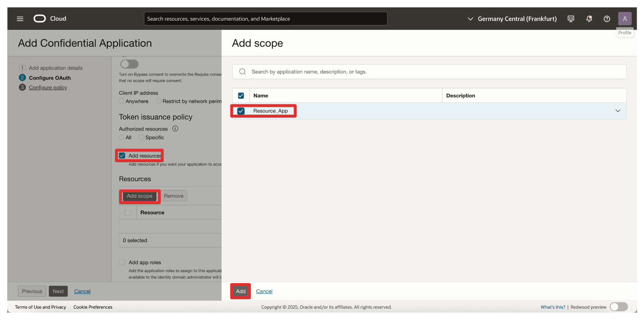Click the Remove button under Resources

pyautogui.click(x=174, y=196)
